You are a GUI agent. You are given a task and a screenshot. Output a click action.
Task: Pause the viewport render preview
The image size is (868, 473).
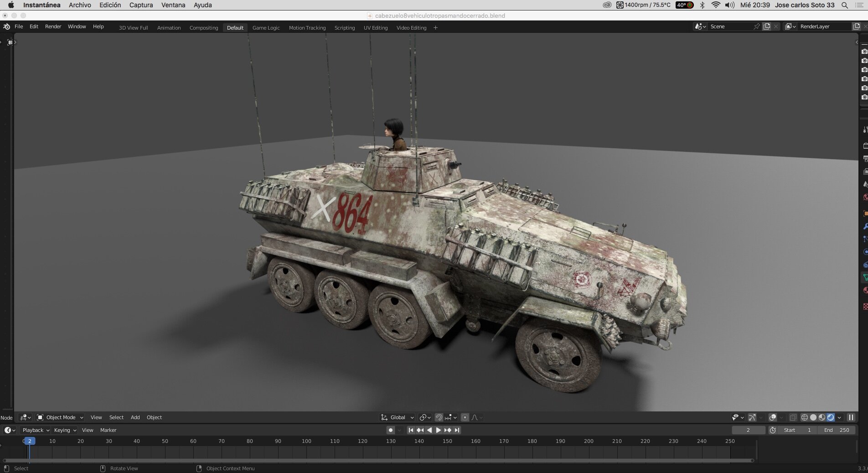(x=851, y=417)
